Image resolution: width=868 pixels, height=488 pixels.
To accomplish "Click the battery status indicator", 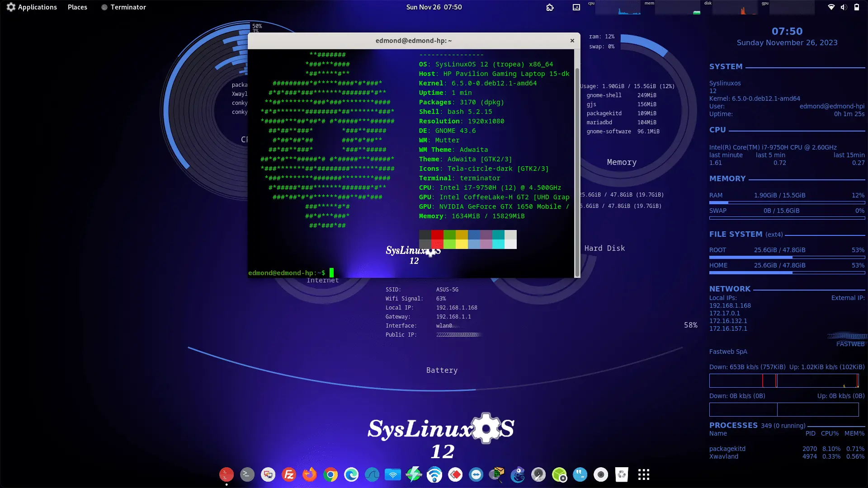I will [857, 7].
